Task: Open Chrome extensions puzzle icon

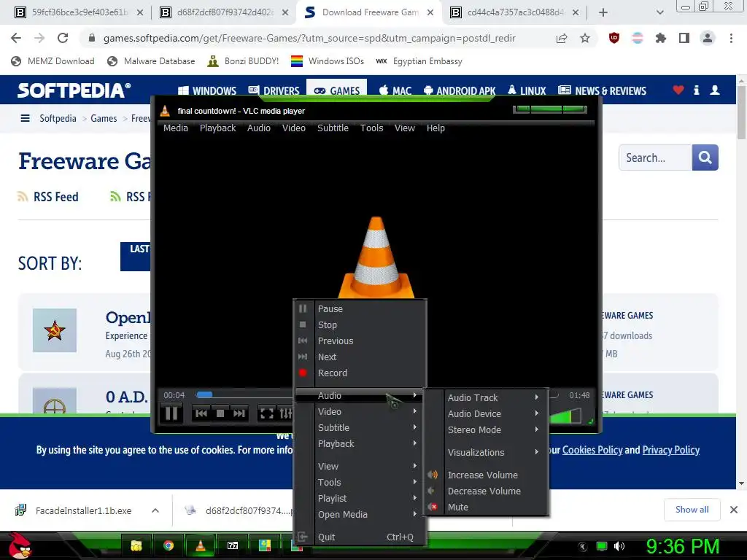Action: [x=660, y=38]
